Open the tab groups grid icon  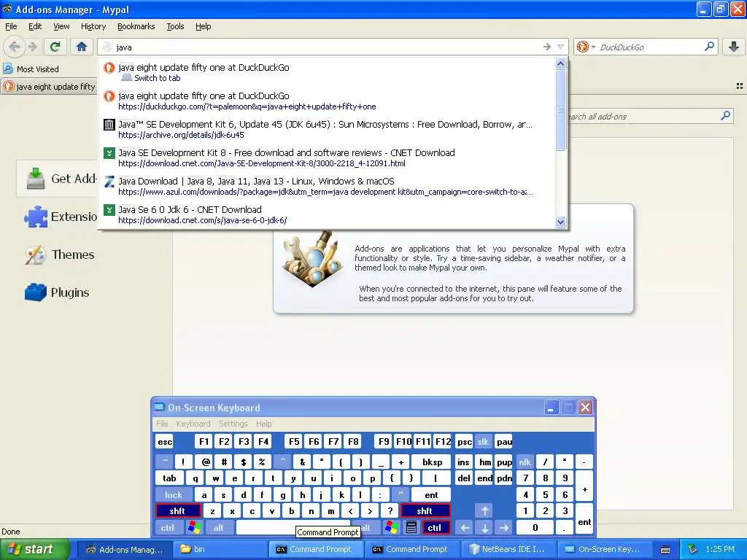click(740, 86)
